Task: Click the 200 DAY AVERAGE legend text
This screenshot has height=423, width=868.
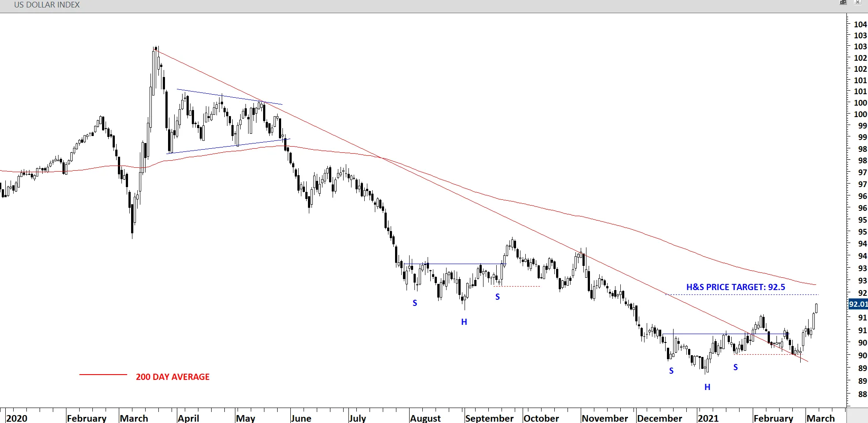Action: [x=172, y=377]
